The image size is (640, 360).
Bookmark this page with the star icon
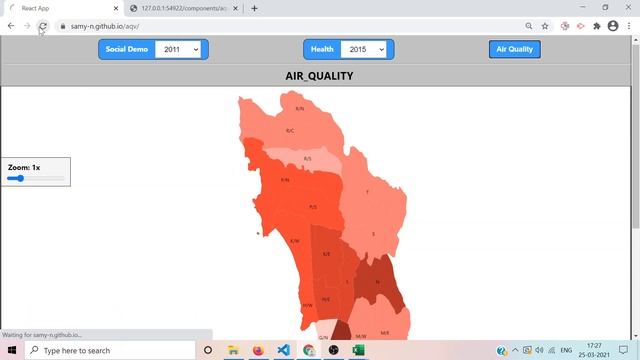[x=545, y=26]
